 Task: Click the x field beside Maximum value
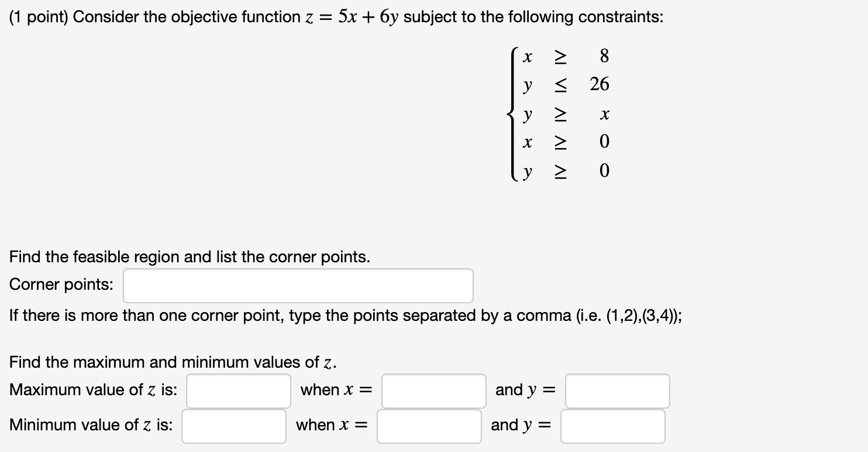point(433,390)
